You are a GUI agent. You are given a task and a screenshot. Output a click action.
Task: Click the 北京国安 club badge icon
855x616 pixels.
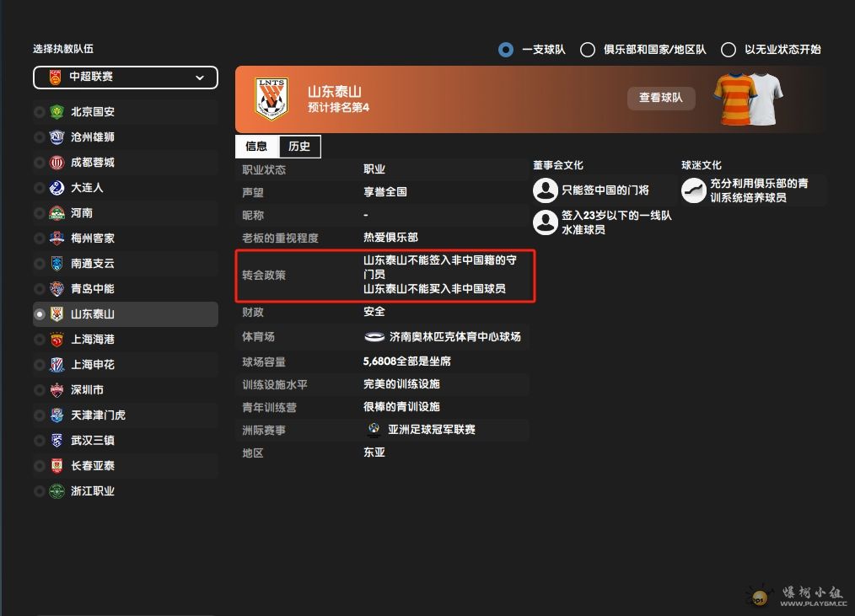(x=56, y=112)
